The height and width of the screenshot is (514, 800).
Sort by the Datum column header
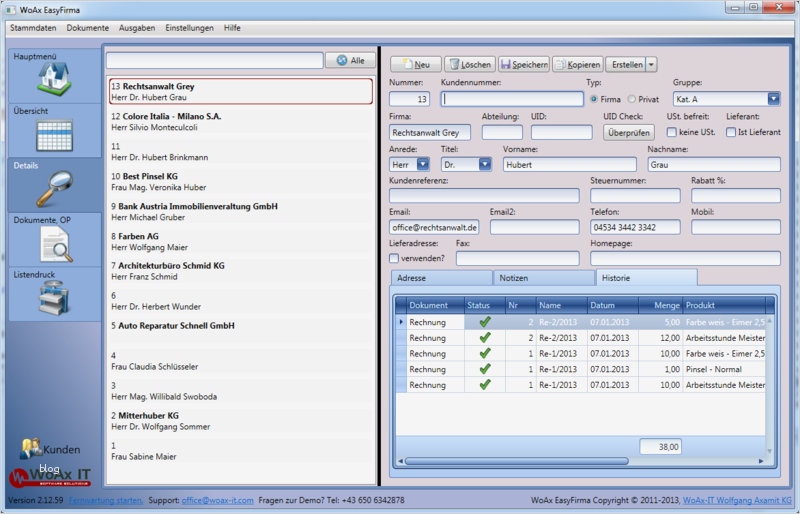[613, 305]
